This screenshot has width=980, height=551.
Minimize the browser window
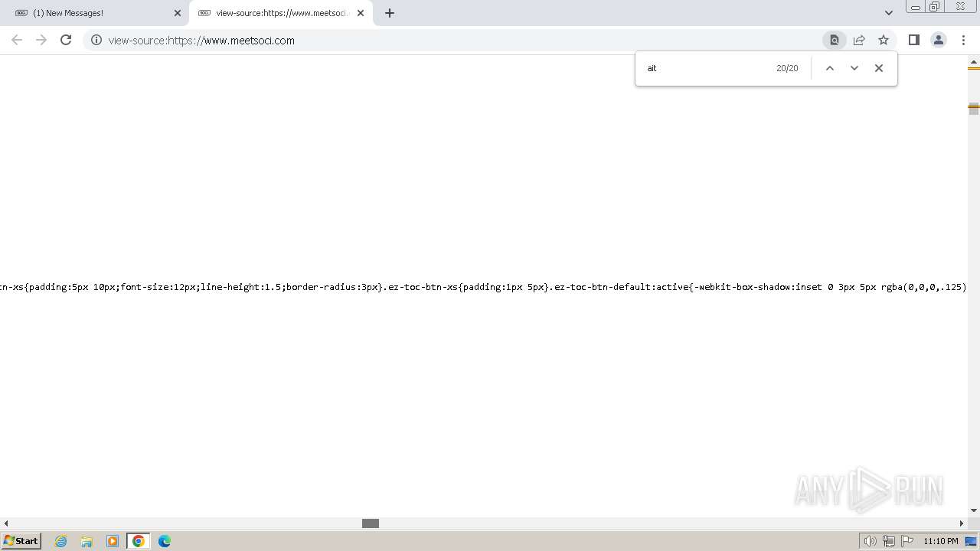[x=915, y=7]
